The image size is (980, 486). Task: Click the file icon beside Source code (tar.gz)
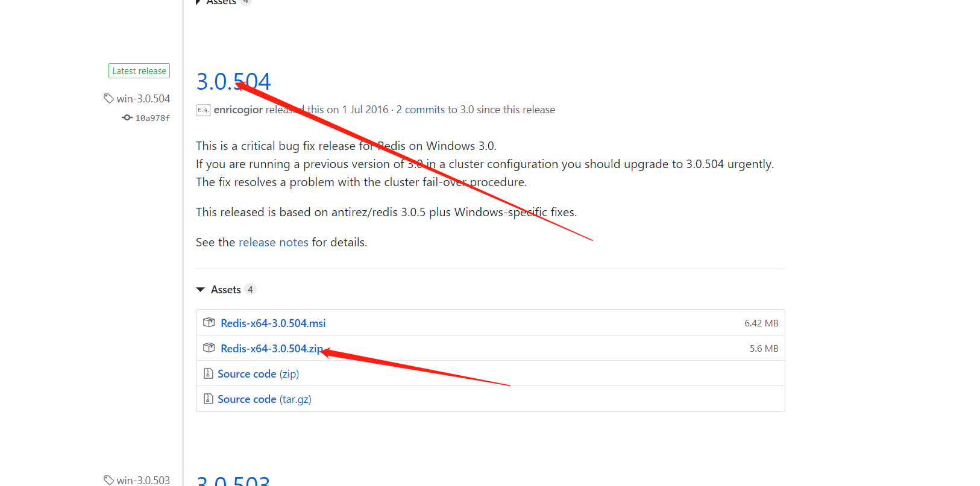tap(209, 399)
